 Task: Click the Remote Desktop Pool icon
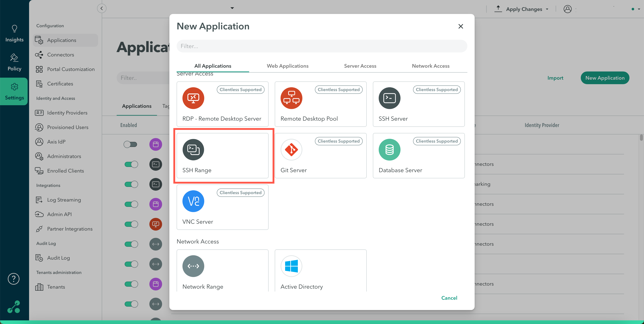291,98
